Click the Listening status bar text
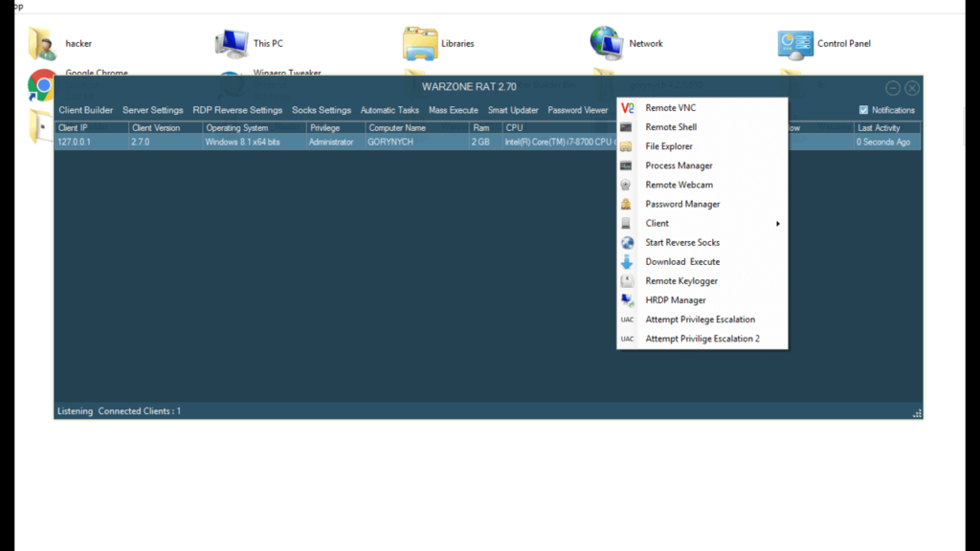 (x=75, y=411)
